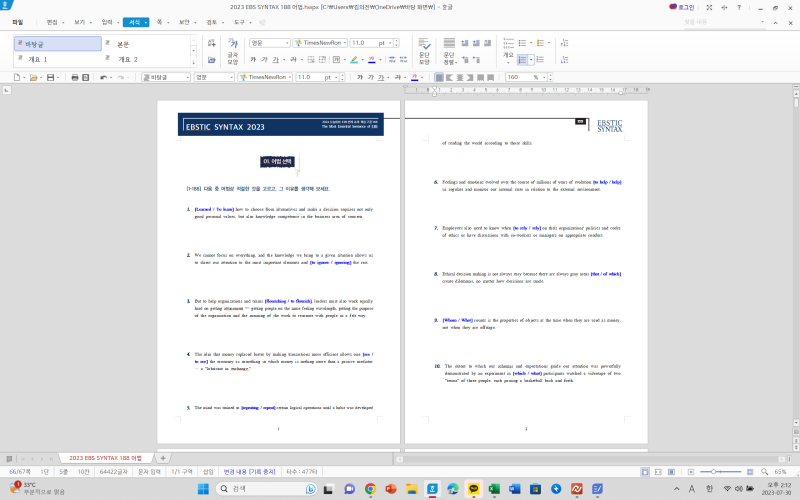This screenshot has height=500, width=800.
Task: Click the undo arrow icon
Action: 103,77
